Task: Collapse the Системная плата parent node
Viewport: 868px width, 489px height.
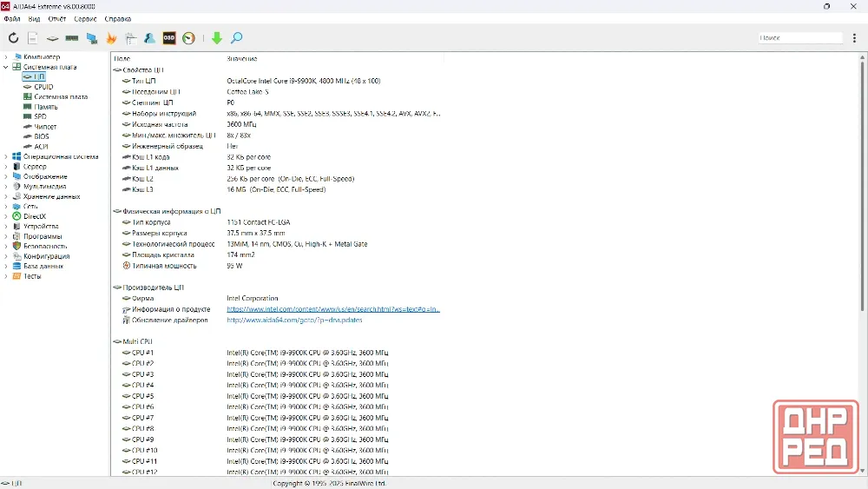Action: point(6,67)
